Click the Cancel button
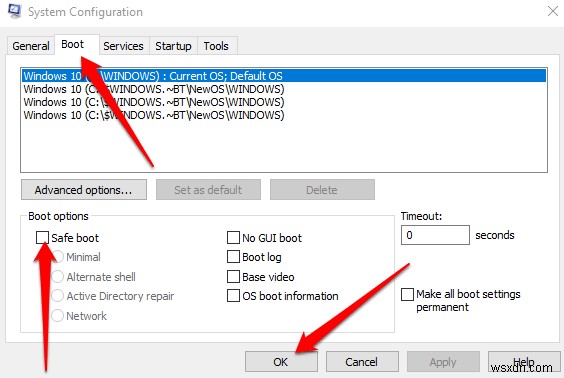Viewport: 564px width, 378px height. pos(362,361)
